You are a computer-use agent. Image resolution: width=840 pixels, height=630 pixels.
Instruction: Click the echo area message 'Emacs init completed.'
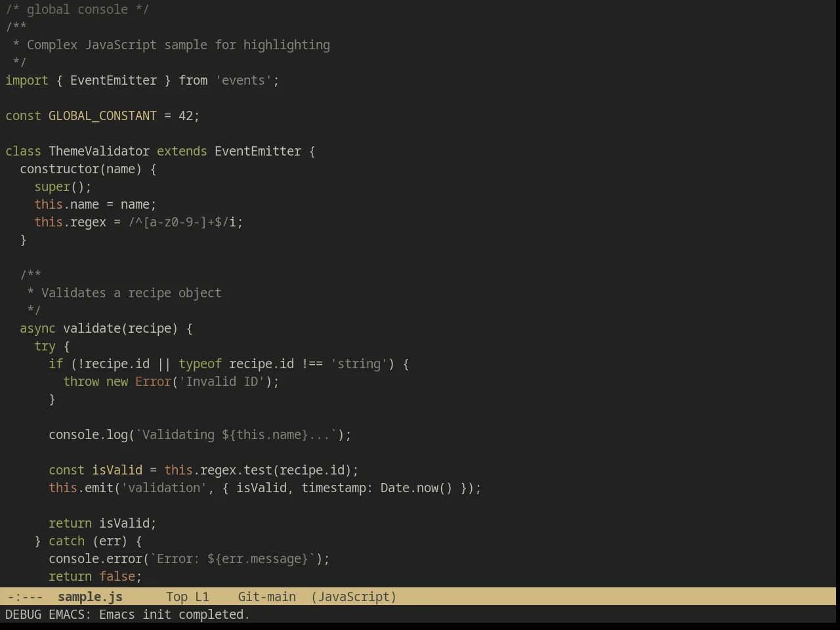[175, 615]
